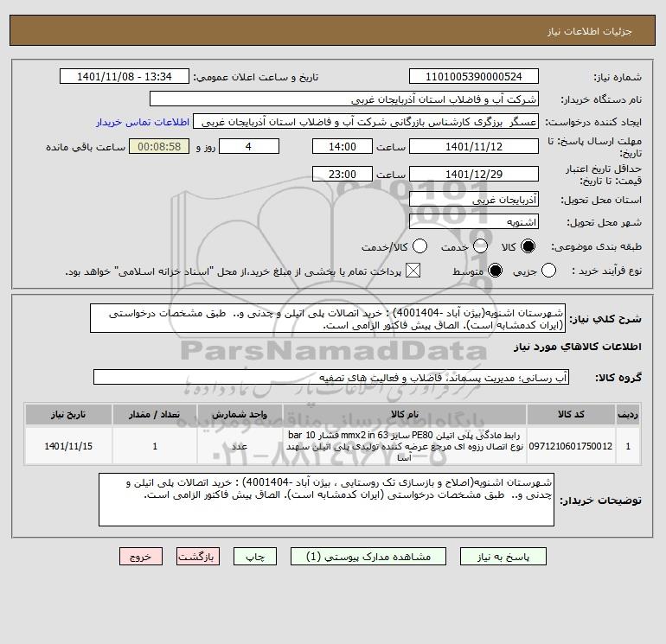
Task: Click the response deadline date 1401/11/12
Action: (x=474, y=146)
